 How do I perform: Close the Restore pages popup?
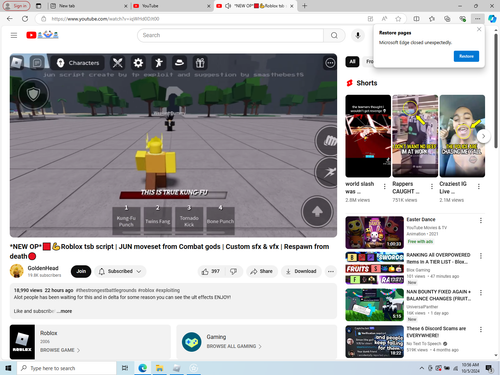[x=479, y=29]
